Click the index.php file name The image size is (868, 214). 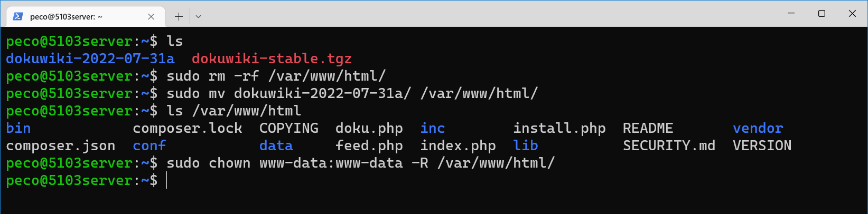(458, 146)
